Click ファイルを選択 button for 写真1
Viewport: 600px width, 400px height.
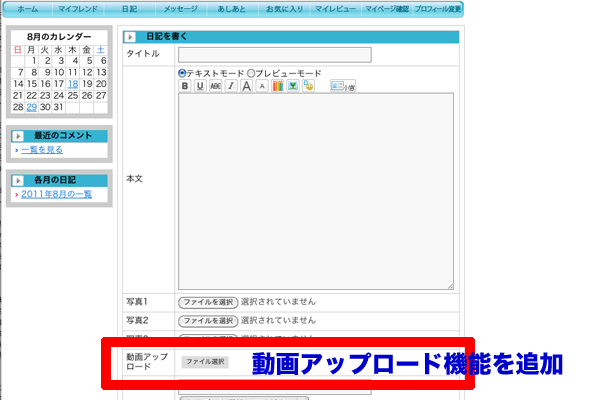coord(208,301)
